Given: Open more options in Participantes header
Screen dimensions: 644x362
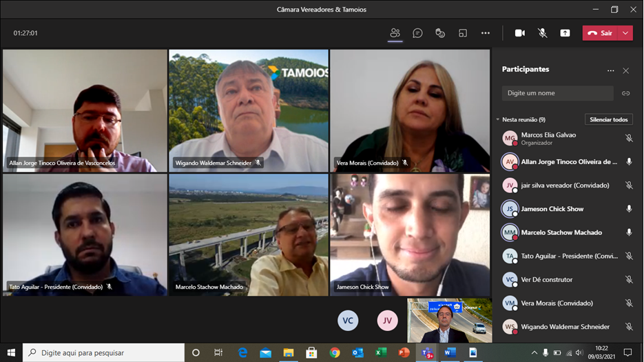Looking at the screenshot, I should point(610,70).
